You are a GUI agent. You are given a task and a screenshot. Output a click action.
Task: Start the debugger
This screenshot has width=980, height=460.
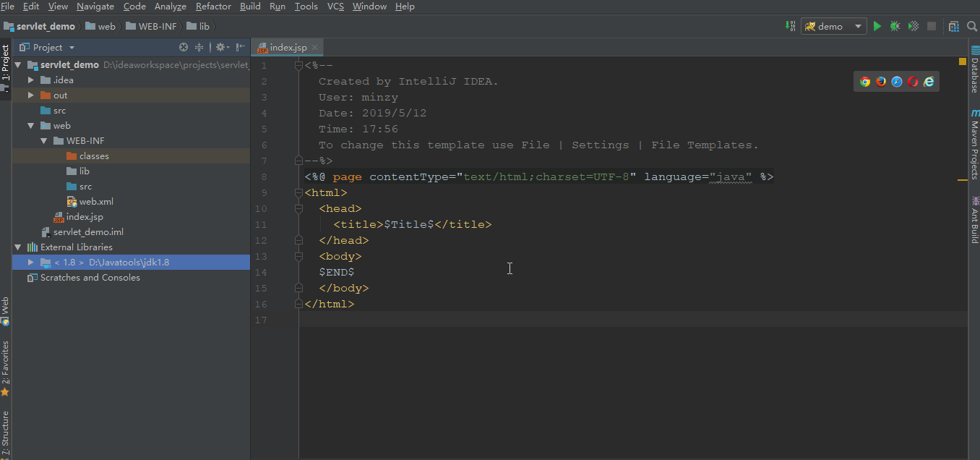click(x=895, y=25)
